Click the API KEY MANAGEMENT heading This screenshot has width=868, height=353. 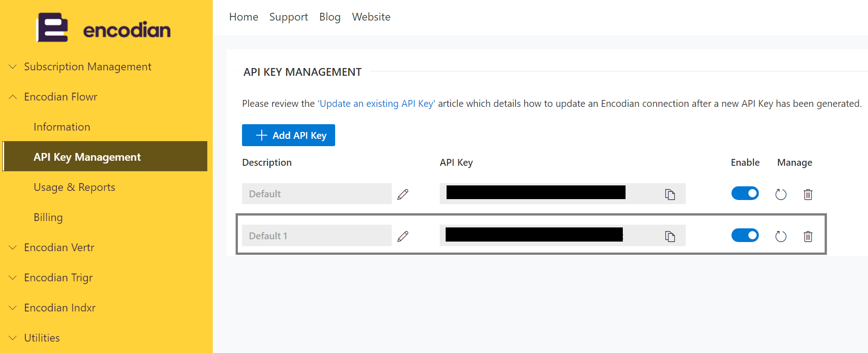302,72
